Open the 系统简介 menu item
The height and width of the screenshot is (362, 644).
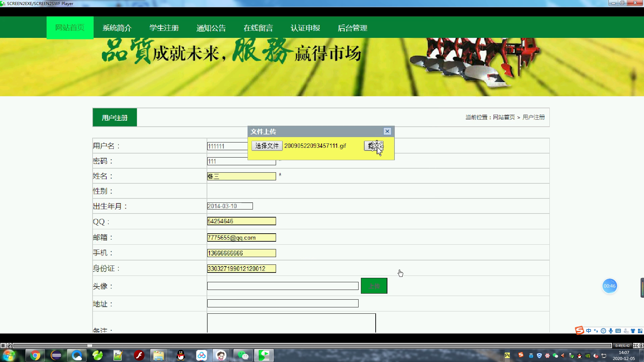coord(117,28)
